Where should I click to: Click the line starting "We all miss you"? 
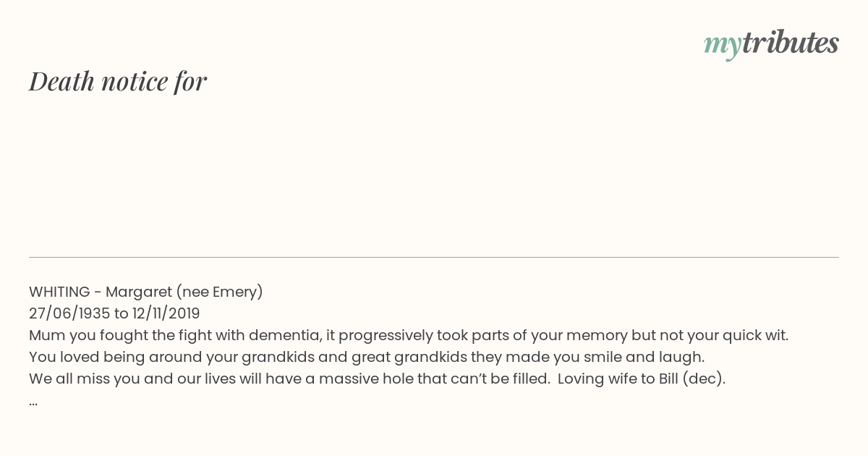377,379
